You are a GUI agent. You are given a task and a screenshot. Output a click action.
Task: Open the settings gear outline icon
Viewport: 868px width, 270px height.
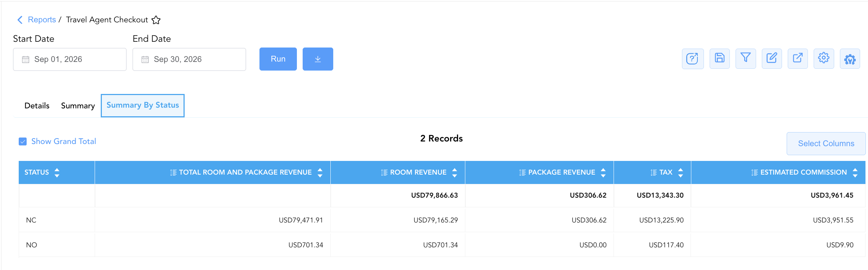coord(824,59)
